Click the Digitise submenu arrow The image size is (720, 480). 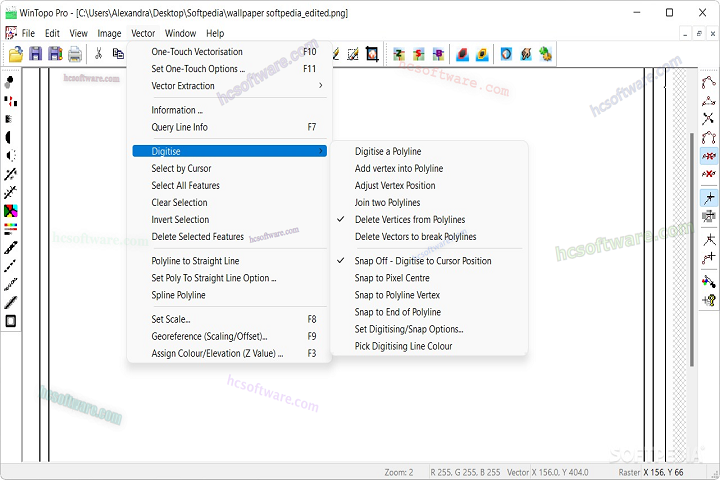[321, 151]
